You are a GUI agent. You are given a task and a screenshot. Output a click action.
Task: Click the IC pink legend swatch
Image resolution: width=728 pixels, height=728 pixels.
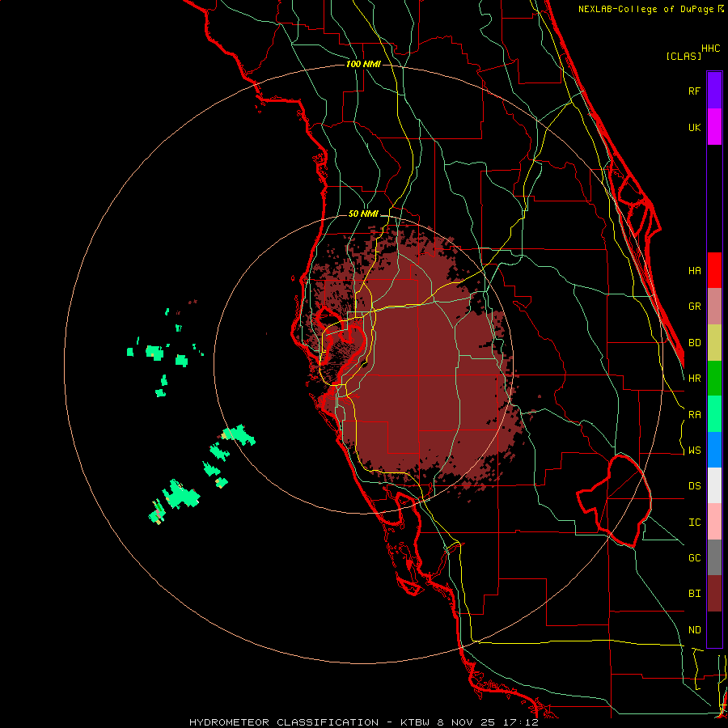714,522
